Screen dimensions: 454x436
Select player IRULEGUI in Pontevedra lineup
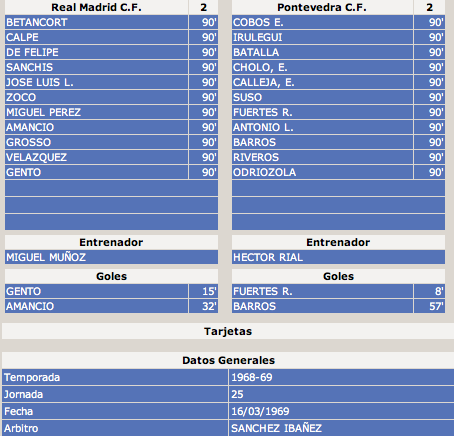(322, 37)
